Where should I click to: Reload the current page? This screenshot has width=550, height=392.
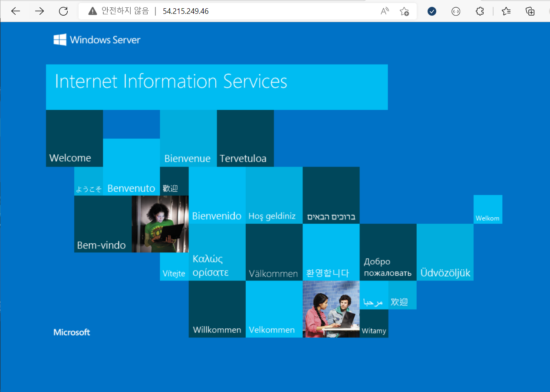pyautogui.click(x=63, y=11)
